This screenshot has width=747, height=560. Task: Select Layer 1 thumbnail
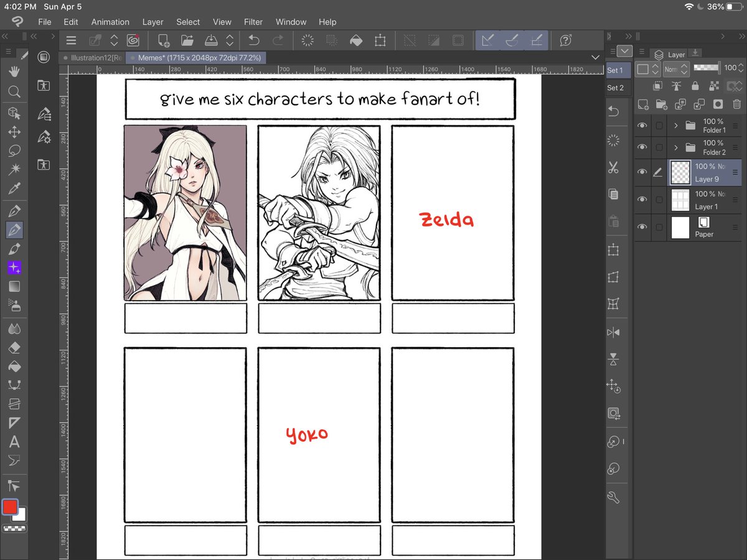(x=680, y=200)
